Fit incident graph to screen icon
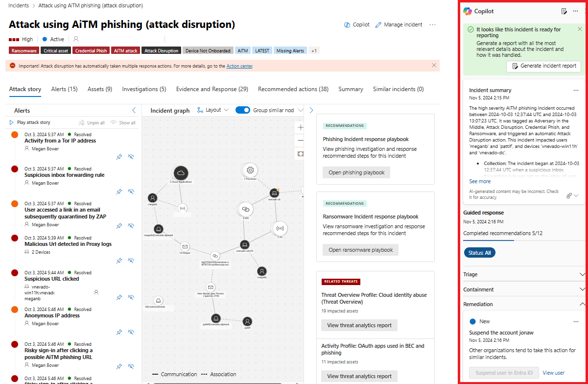The width and height of the screenshot is (588, 384). click(x=300, y=154)
